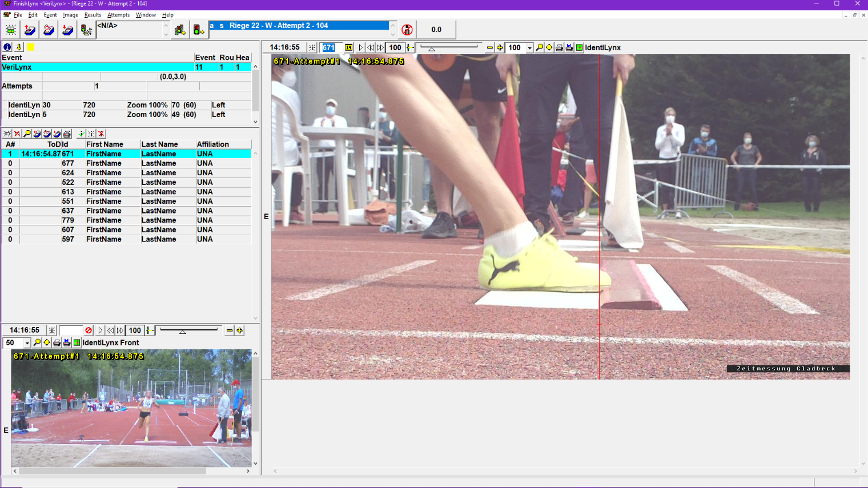
Task: Click the plus button to zoom in the image
Action: [x=499, y=47]
